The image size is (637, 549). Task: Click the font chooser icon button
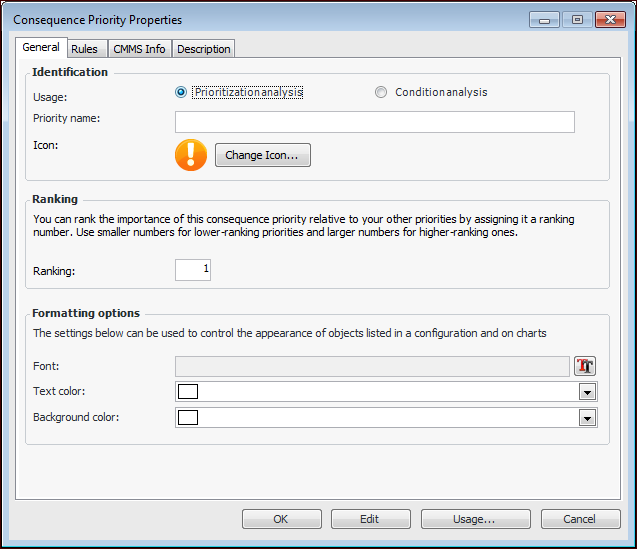click(x=585, y=366)
